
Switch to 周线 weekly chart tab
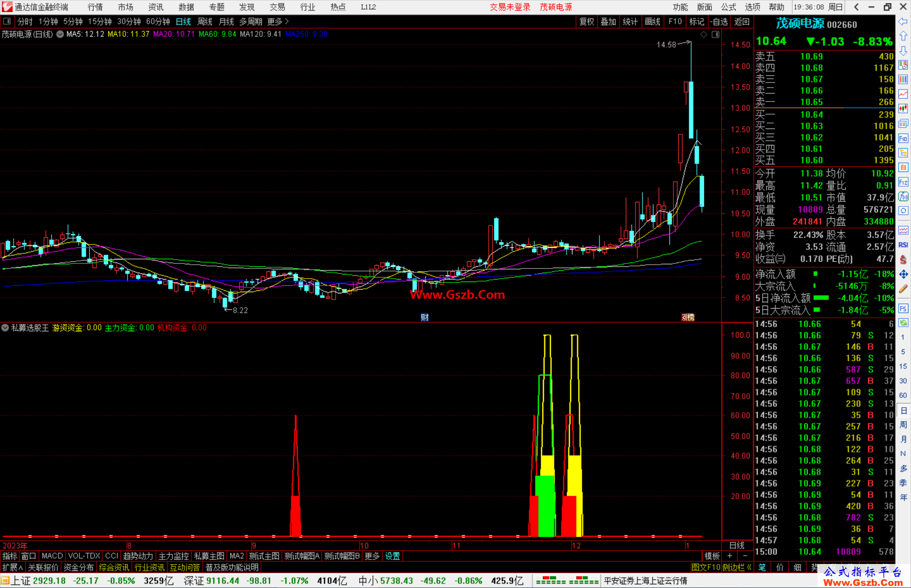click(205, 21)
